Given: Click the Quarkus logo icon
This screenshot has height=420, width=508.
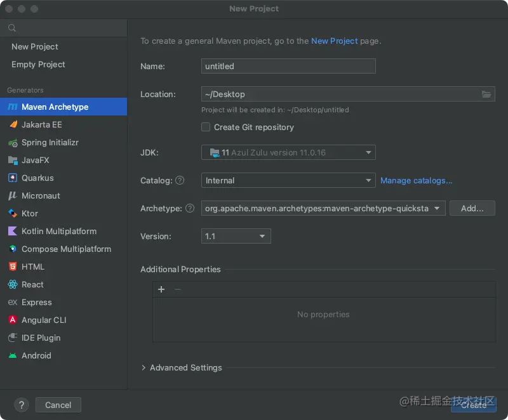Looking at the screenshot, I should [x=13, y=178].
